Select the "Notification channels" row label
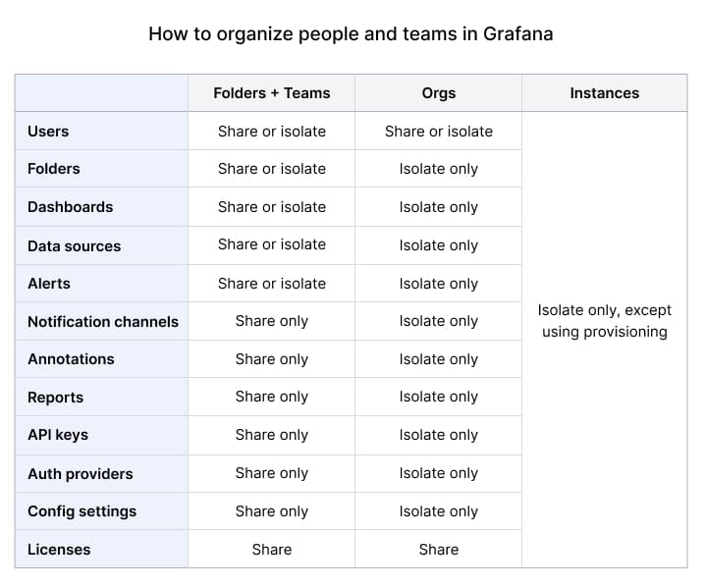 click(x=103, y=322)
